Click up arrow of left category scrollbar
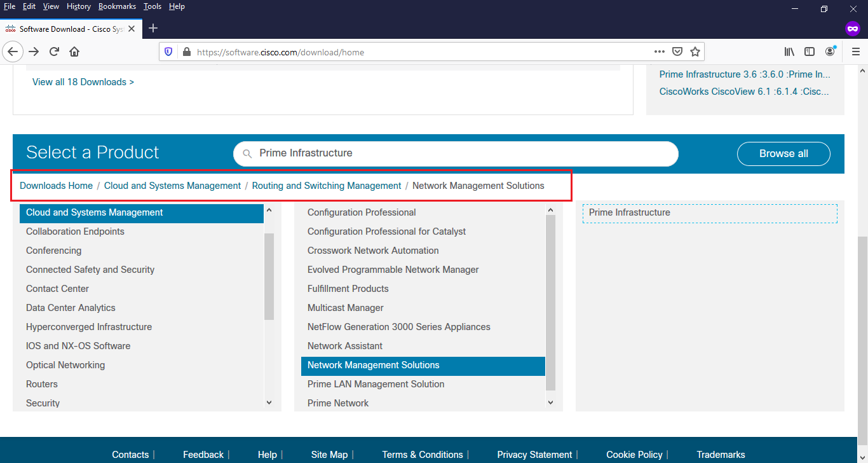The height and width of the screenshot is (463, 868). [x=269, y=210]
